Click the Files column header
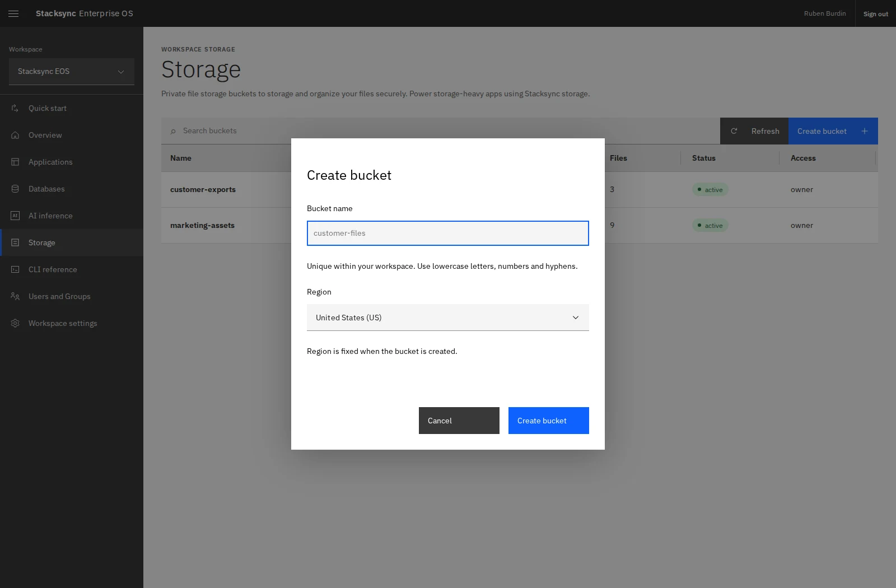 tap(618, 158)
